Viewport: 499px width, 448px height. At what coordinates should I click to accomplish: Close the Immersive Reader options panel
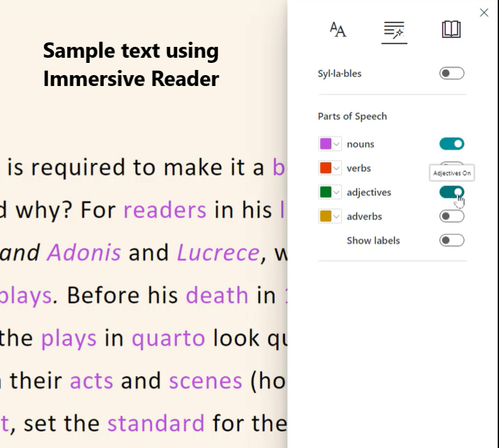tap(484, 13)
